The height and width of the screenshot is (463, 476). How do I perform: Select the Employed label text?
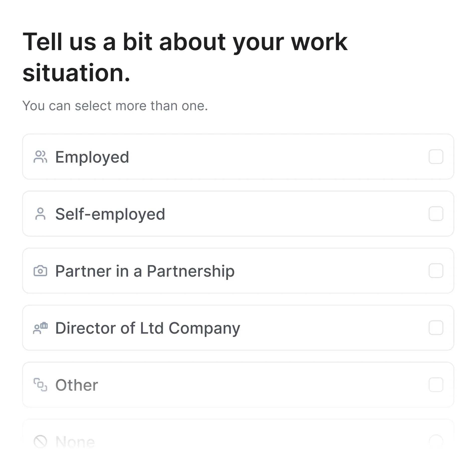coord(92,157)
